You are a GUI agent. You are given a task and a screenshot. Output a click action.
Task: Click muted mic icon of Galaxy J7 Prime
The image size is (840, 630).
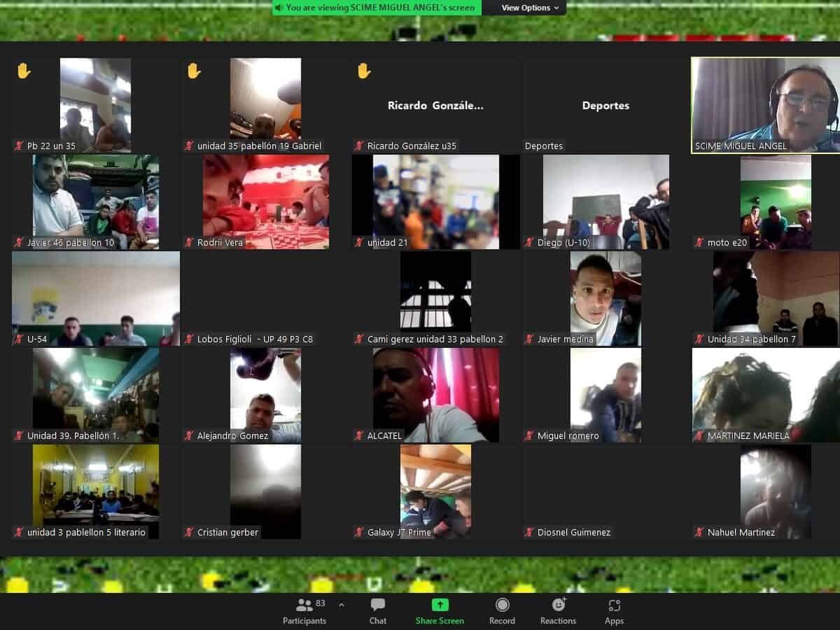[359, 533]
